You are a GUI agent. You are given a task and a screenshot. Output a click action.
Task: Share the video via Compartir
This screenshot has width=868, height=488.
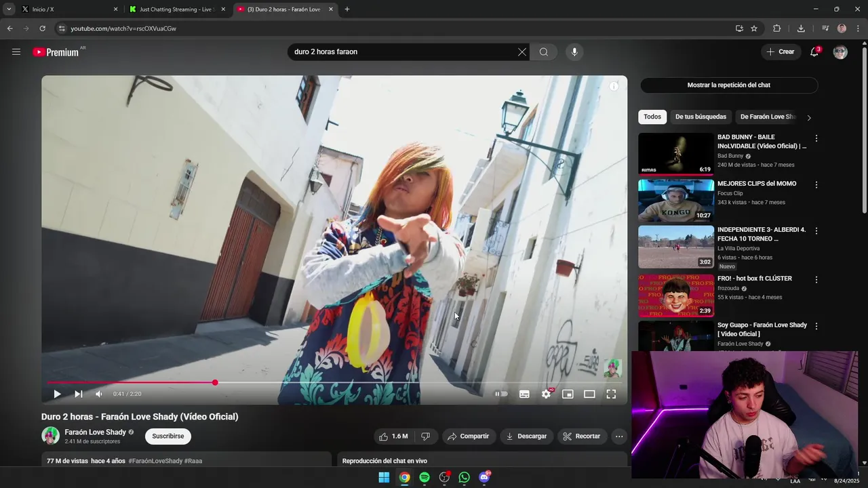click(x=468, y=436)
